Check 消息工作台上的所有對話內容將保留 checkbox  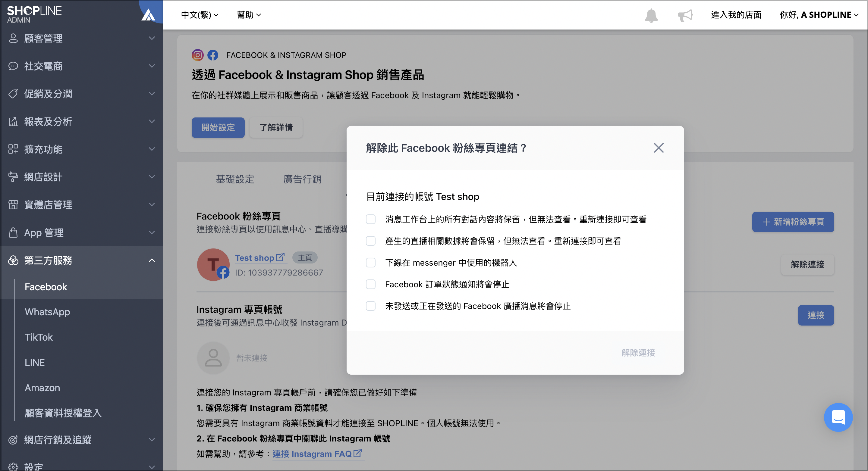(x=371, y=219)
